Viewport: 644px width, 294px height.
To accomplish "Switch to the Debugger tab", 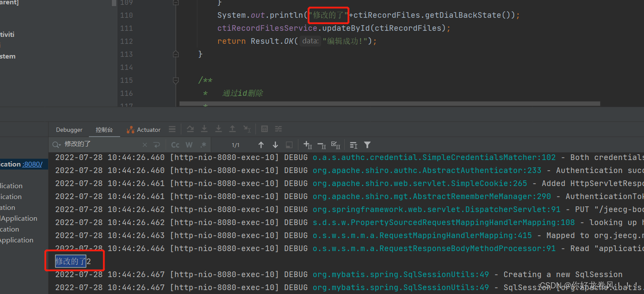I will pyautogui.click(x=69, y=129).
